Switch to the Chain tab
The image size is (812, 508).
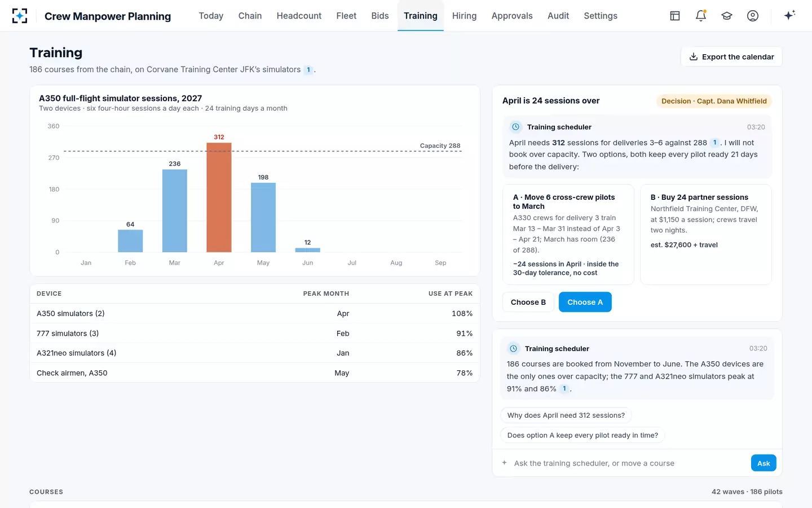point(250,16)
